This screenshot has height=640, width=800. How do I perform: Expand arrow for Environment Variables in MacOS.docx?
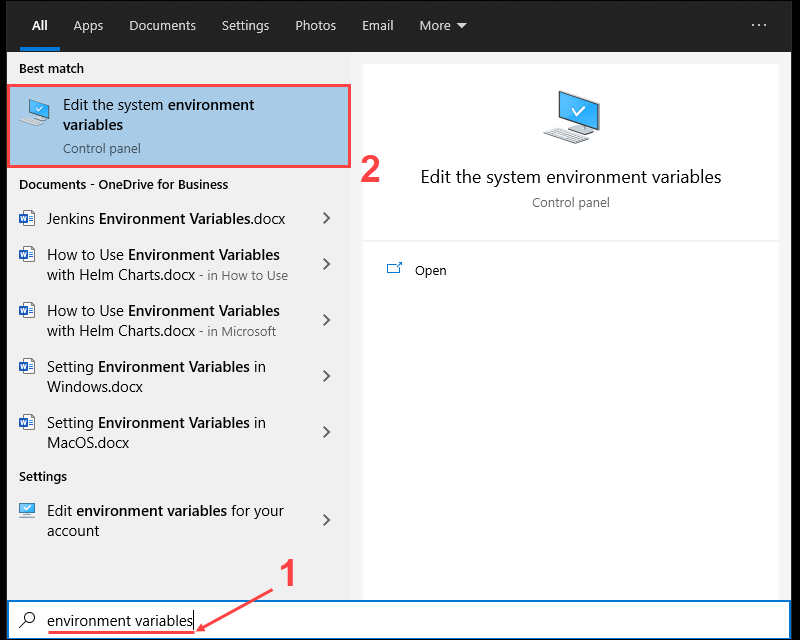pos(327,432)
